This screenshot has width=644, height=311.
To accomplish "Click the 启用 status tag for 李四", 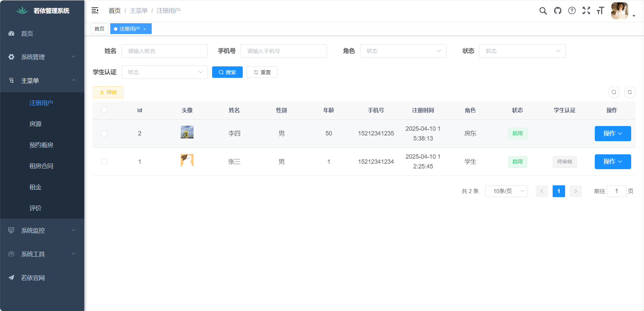I will click(x=518, y=133).
